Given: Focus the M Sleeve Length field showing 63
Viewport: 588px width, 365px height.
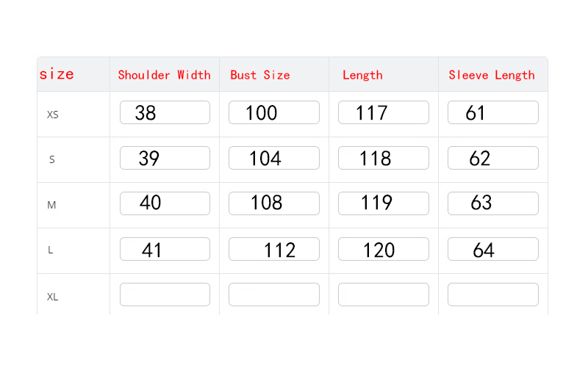Looking at the screenshot, I should [x=493, y=203].
